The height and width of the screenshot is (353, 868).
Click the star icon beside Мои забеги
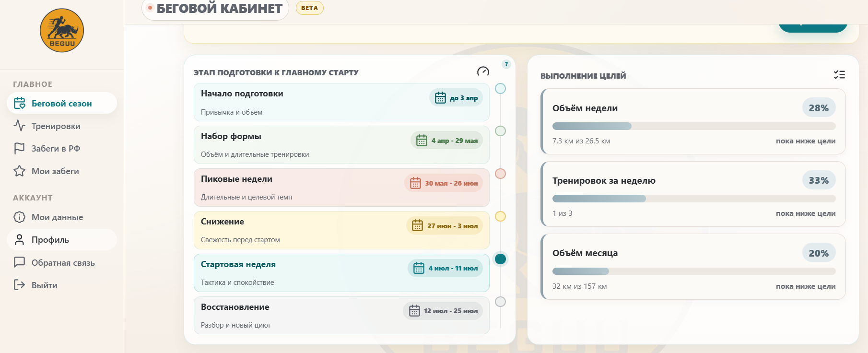20,171
